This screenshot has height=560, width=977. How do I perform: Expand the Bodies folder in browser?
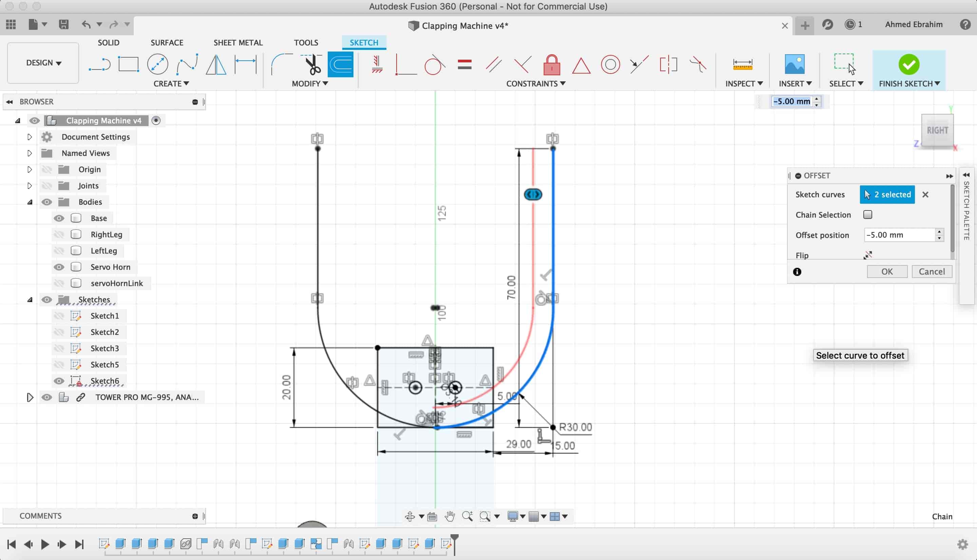[30, 202]
